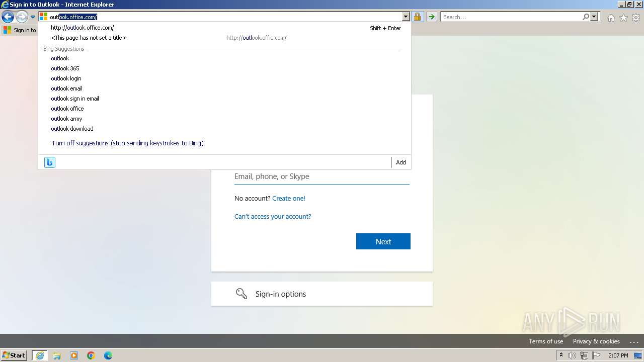Image resolution: width=644 pixels, height=362 pixels.
Task: Click the Home icon
Action: (611, 18)
